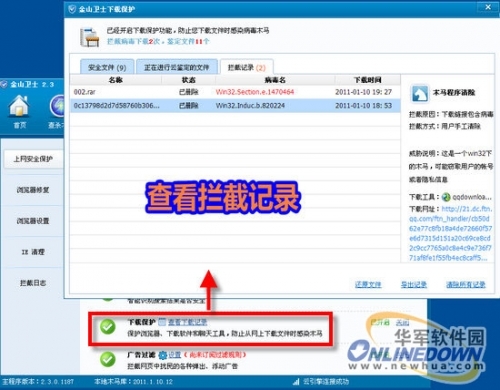Click the 首页 home house icon

(x=19, y=106)
